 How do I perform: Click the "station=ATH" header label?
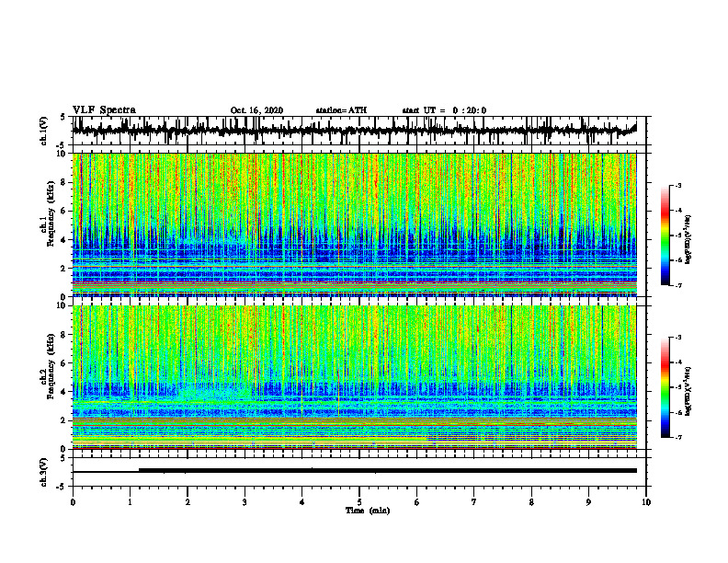pos(341,110)
